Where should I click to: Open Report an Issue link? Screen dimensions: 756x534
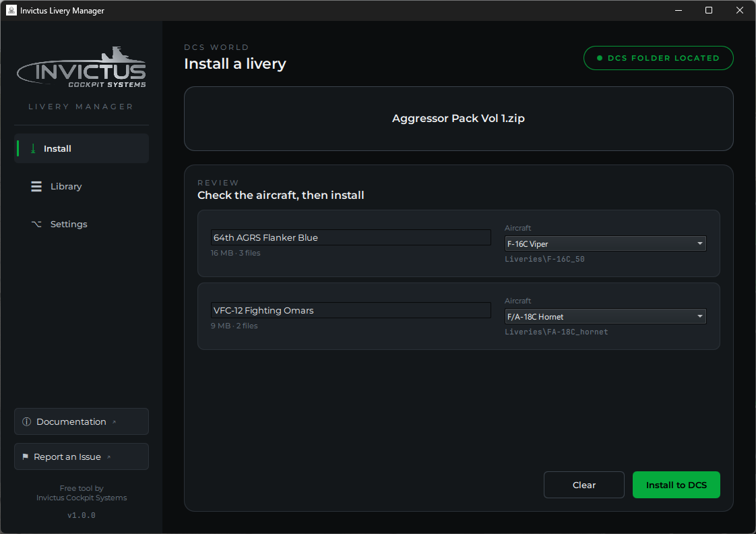82,456
